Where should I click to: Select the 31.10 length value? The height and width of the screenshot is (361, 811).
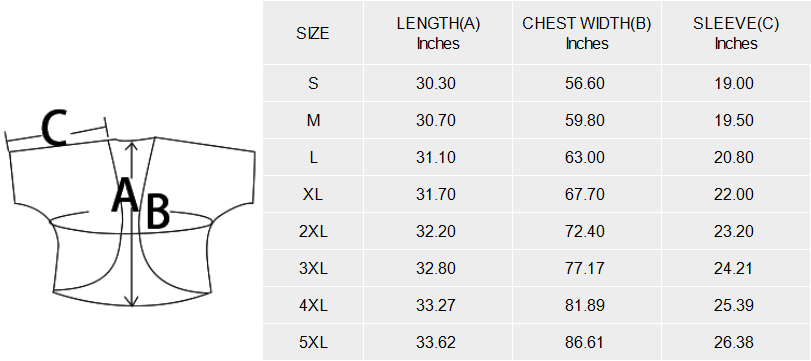[x=435, y=157]
